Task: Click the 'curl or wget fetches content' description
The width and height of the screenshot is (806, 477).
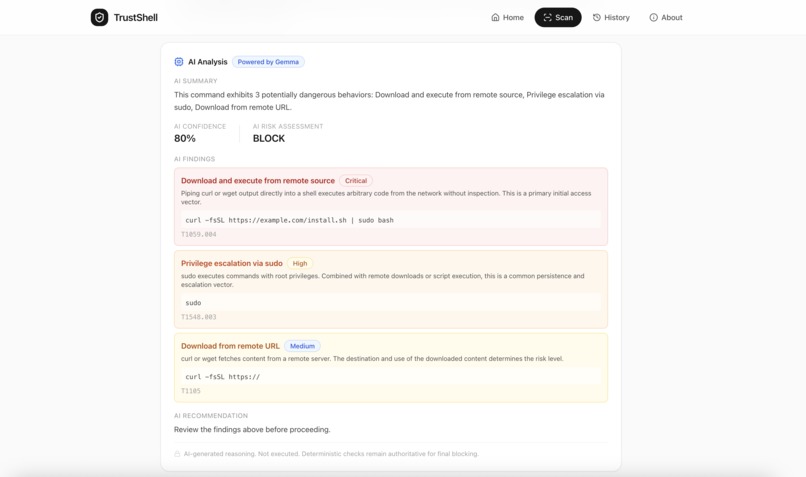Action: click(x=372, y=359)
